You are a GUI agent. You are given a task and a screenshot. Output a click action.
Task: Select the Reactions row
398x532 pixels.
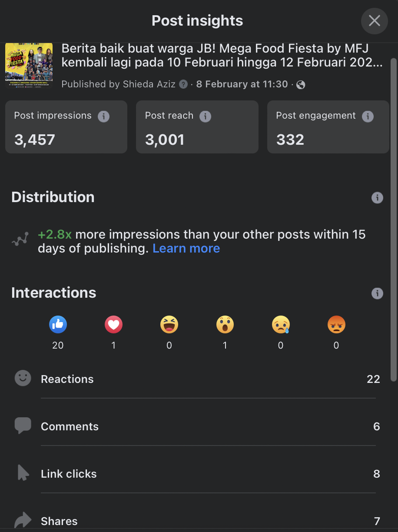197,379
